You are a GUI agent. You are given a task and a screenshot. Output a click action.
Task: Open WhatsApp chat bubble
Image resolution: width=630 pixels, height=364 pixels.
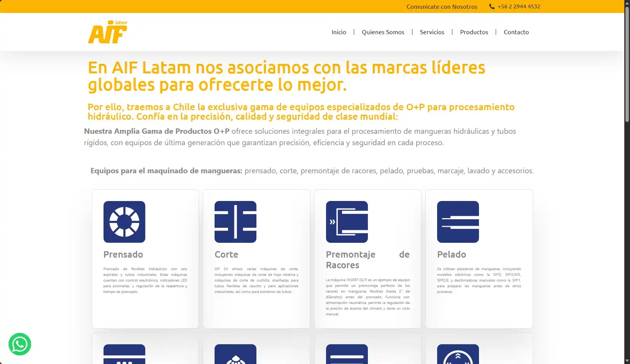click(20, 344)
